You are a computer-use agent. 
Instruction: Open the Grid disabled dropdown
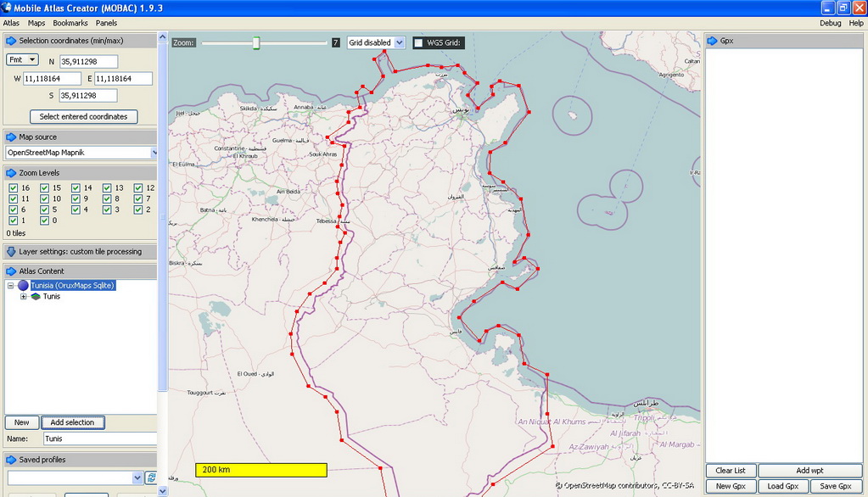click(373, 42)
